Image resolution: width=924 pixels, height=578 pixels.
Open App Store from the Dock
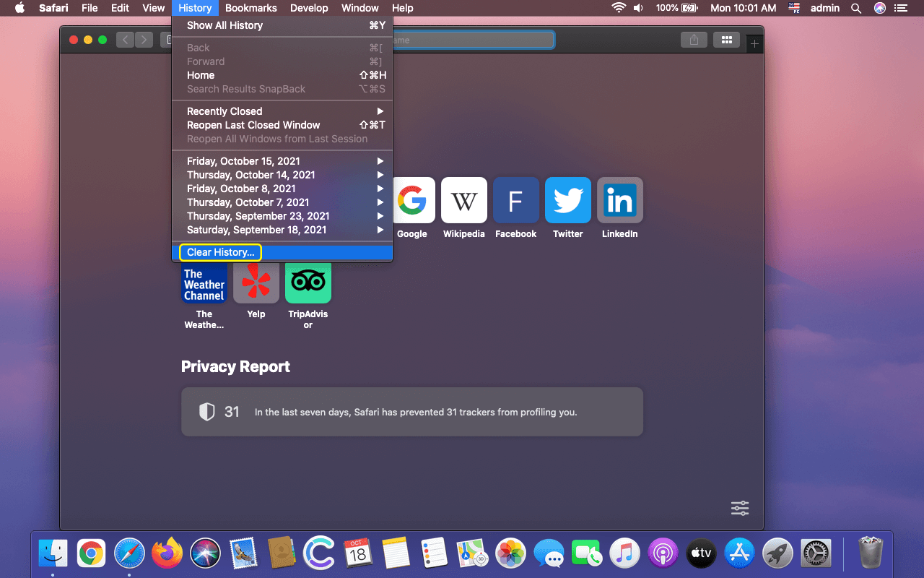click(x=740, y=554)
